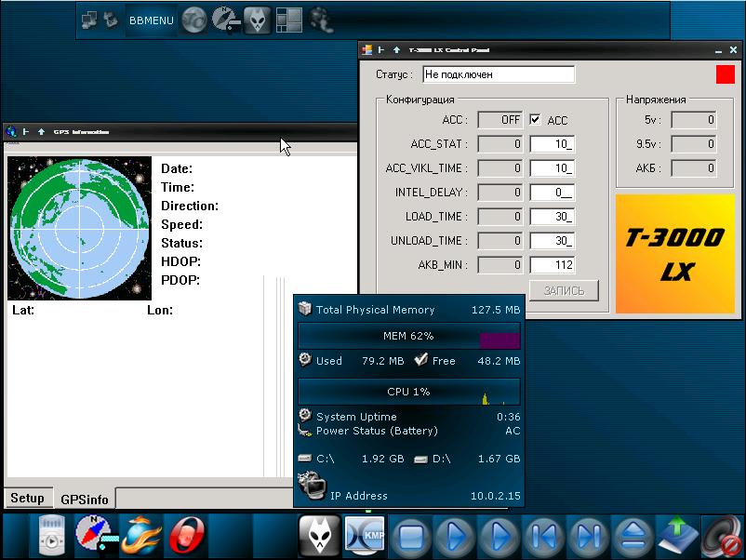
Task: Launch the Opera browser icon
Action: [186, 535]
